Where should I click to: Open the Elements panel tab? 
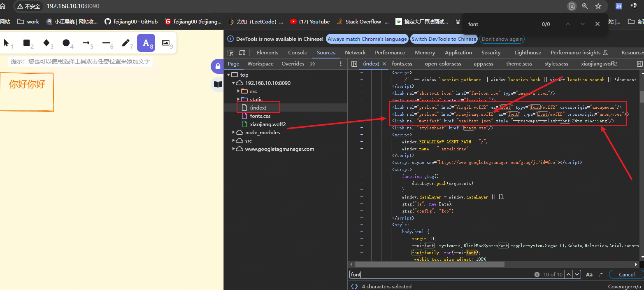[267, 53]
